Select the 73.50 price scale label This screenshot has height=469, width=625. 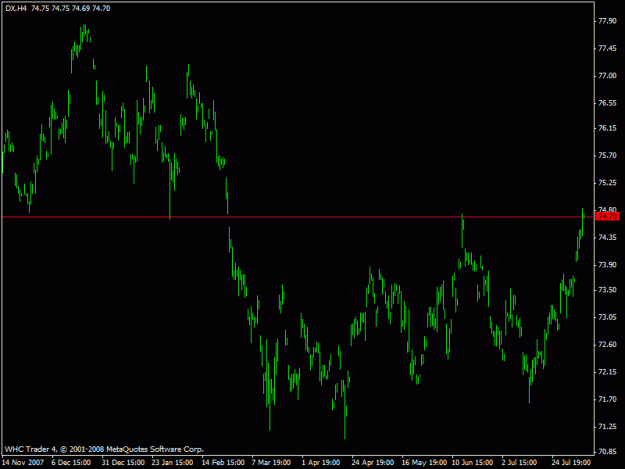click(607, 290)
